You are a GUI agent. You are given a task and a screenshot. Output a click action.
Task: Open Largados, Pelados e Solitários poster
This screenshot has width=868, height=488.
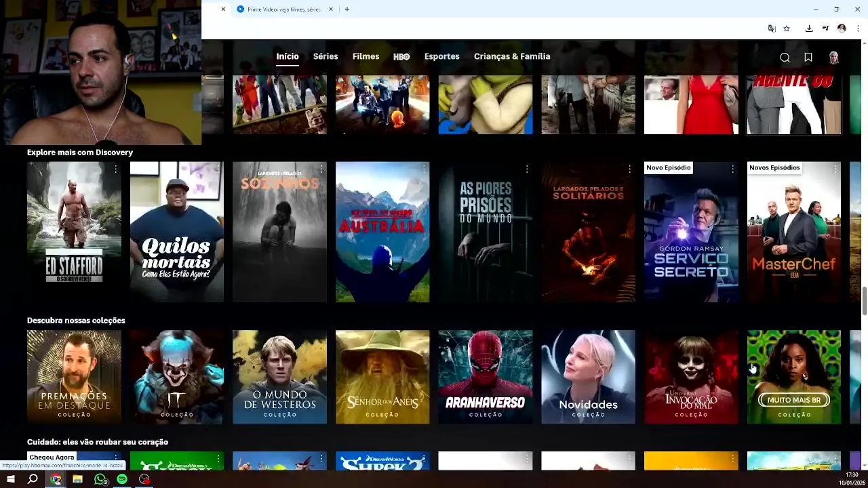pyautogui.click(x=588, y=232)
